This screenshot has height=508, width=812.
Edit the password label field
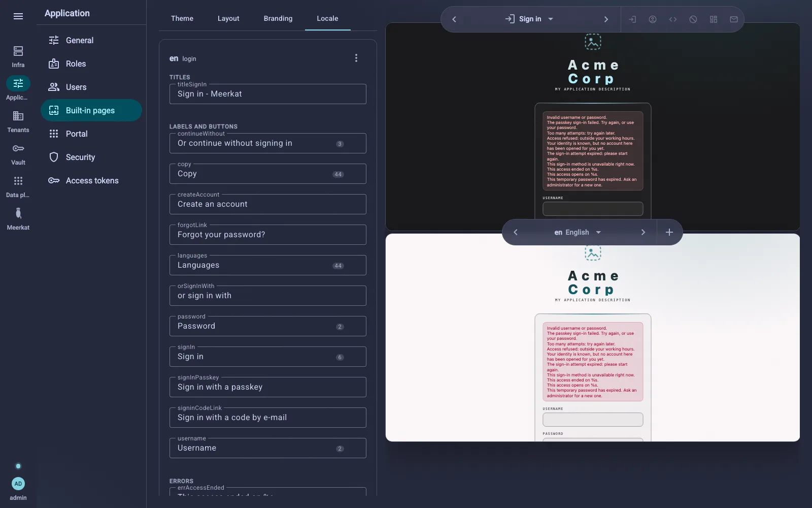[x=268, y=326]
